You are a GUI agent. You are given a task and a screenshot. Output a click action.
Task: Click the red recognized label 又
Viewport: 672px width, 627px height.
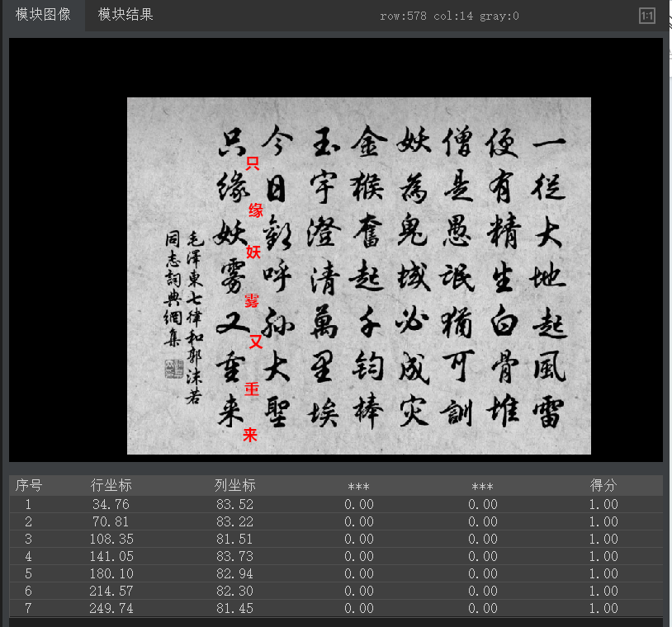click(x=256, y=342)
